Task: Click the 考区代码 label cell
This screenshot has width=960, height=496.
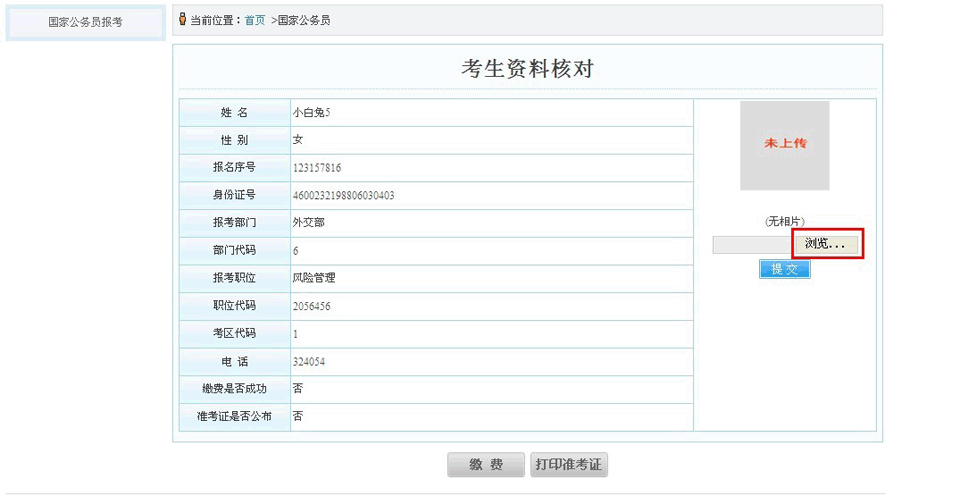Action: point(234,334)
